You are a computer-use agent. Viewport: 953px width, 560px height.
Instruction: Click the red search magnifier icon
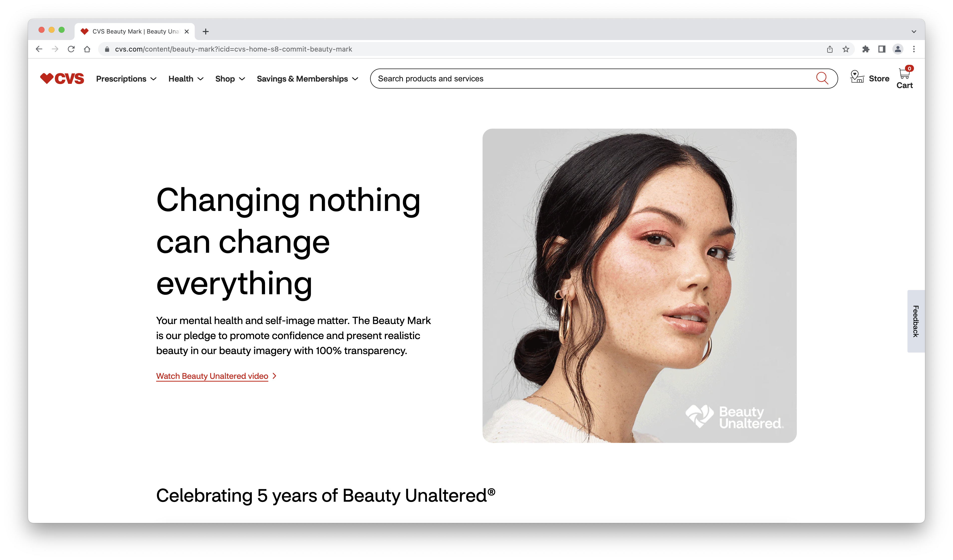tap(822, 78)
